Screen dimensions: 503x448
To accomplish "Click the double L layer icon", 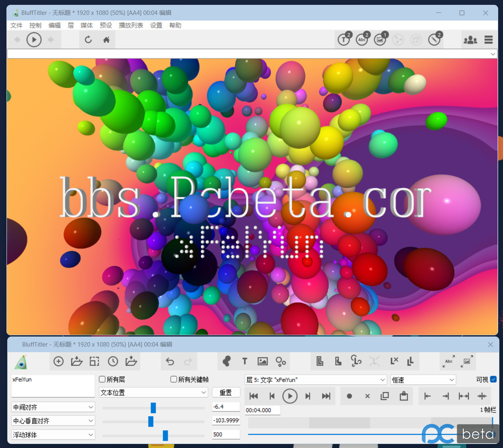I will [x=410, y=361].
